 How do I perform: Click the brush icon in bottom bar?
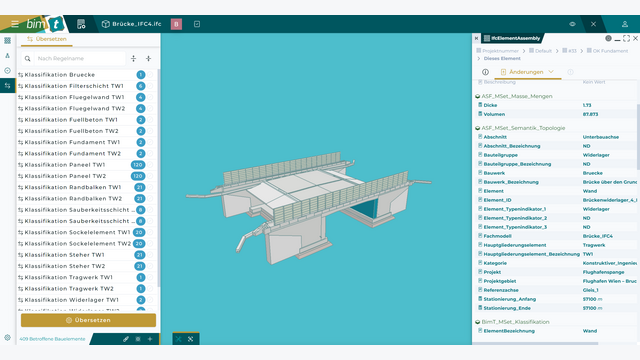(x=126, y=339)
